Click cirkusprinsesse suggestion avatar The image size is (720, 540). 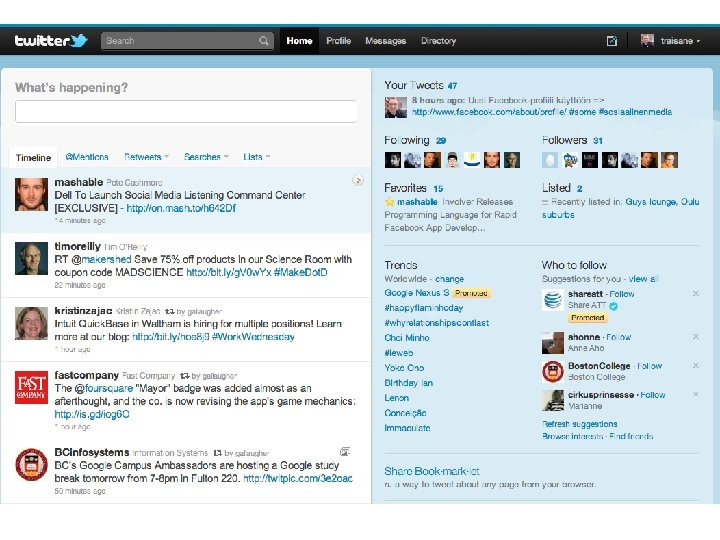[x=553, y=400]
